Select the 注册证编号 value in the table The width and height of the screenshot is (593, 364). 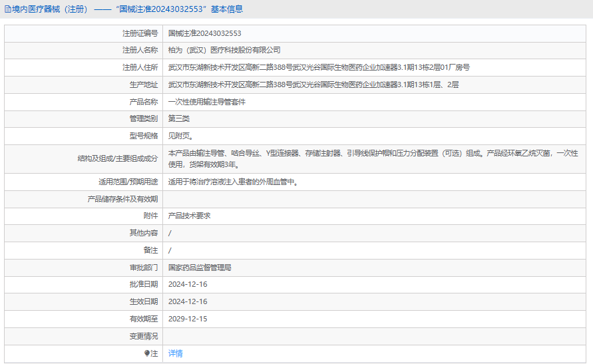coord(204,33)
